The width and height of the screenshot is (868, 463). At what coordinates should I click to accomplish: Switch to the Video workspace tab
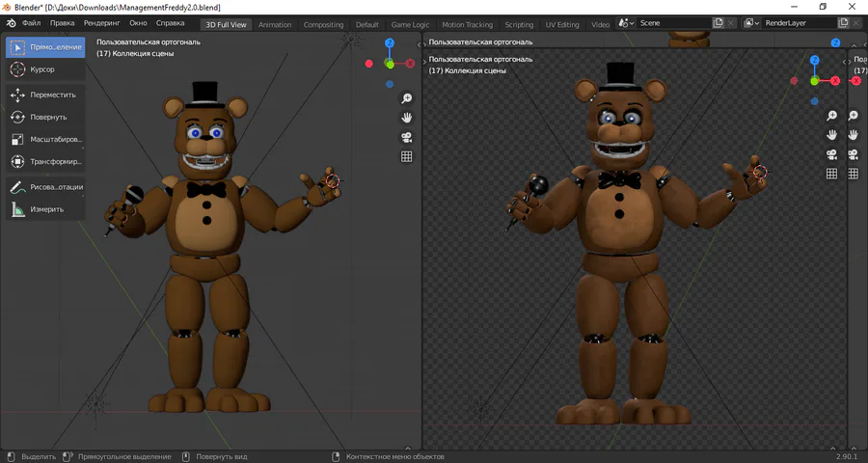pyautogui.click(x=600, y=24)
